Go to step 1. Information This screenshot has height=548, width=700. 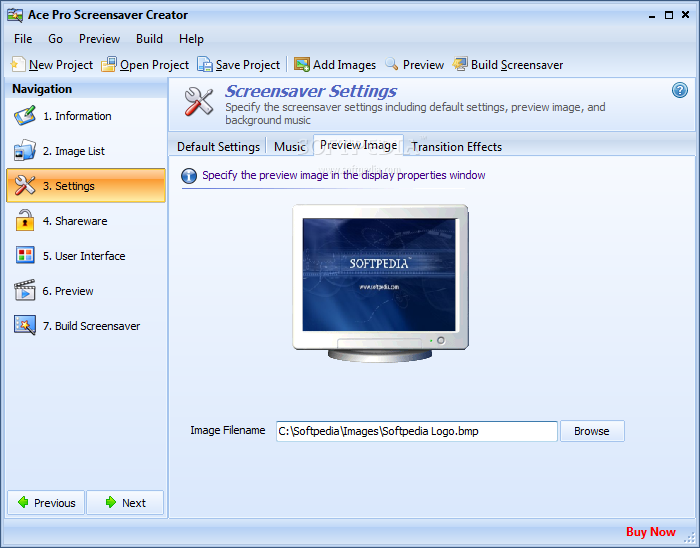pos(86,116)
